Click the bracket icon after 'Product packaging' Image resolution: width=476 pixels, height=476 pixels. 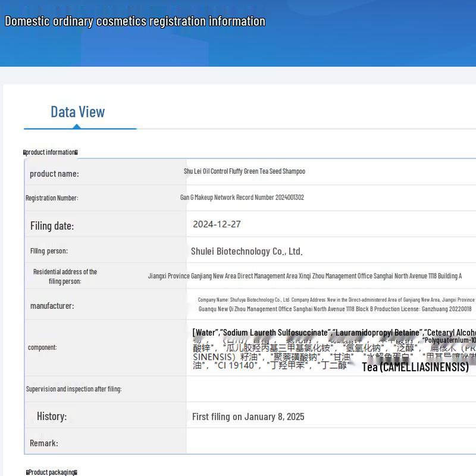click(76, 472)
